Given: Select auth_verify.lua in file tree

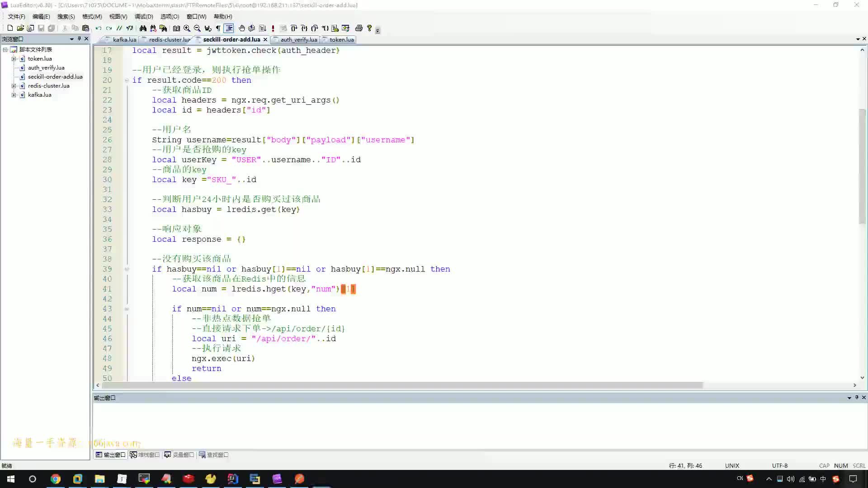Looking at the screenshot, I should click(x=46, y=67).
